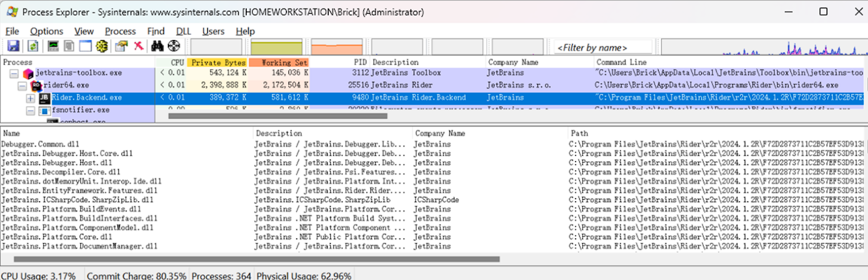Select JetBrains.EntityFramework.Features.dll row
Viewport: 868px width, 280px height.
[x=432, y=190]
